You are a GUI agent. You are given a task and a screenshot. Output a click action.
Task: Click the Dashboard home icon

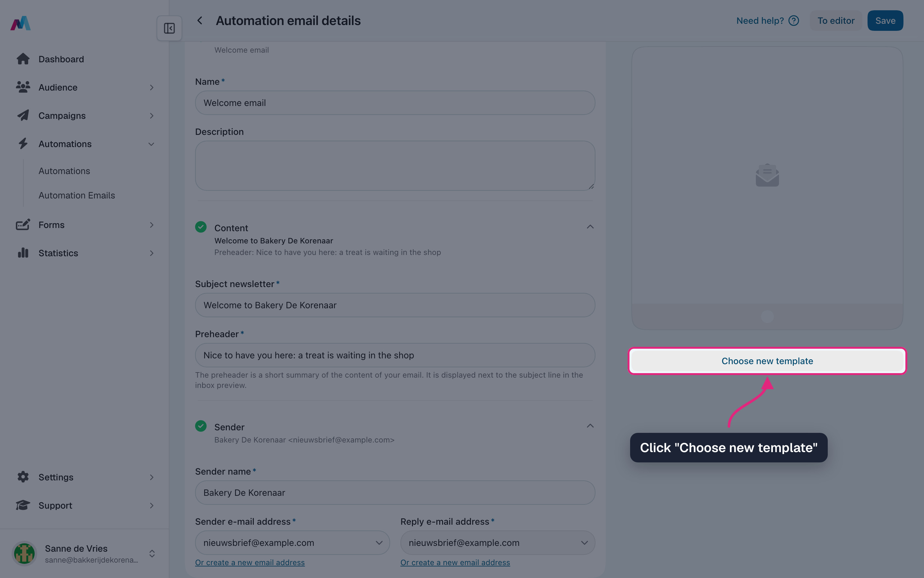(23, 59)
